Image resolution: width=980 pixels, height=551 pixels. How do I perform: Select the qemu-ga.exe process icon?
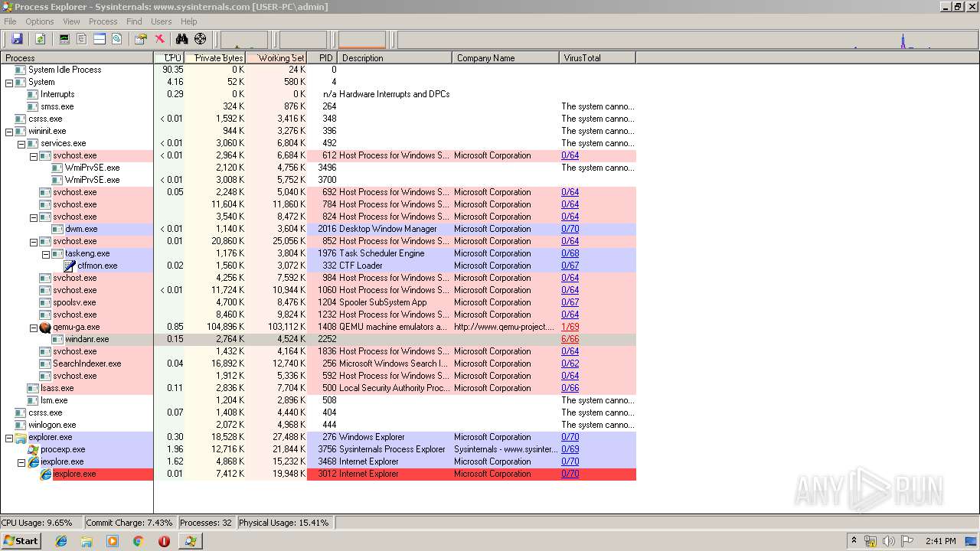[45, 327]
